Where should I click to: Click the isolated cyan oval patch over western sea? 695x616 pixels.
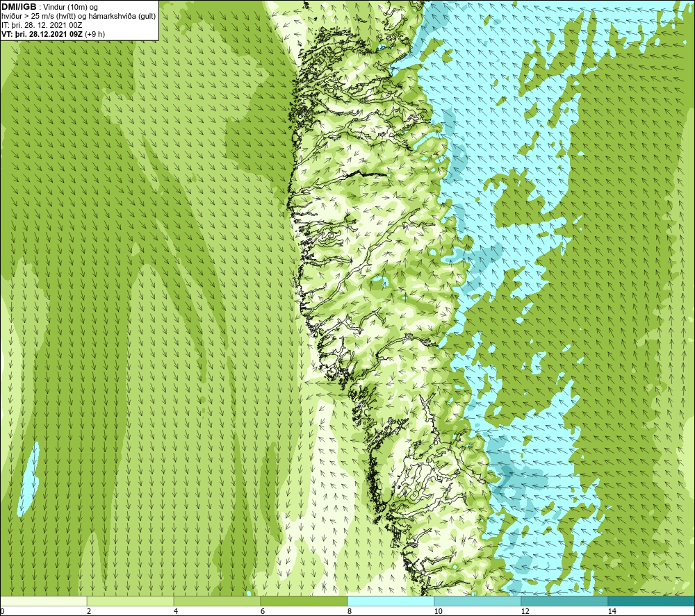coord(28,479)
